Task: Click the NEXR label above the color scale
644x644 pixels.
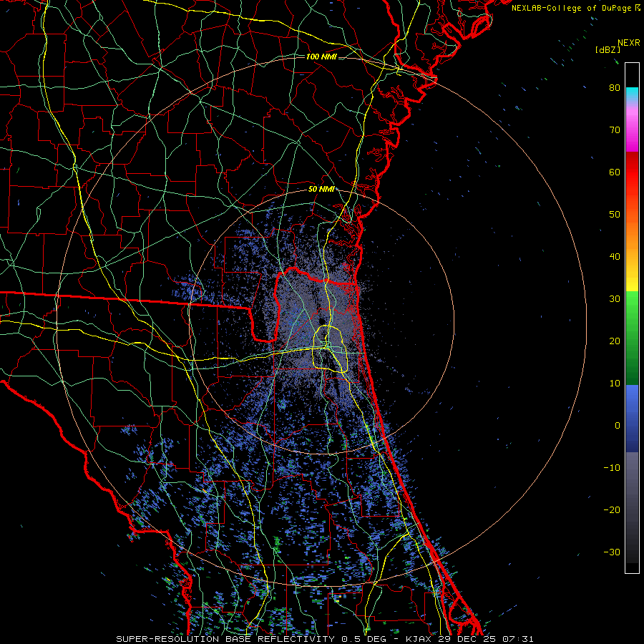Action: pos(628,43)
